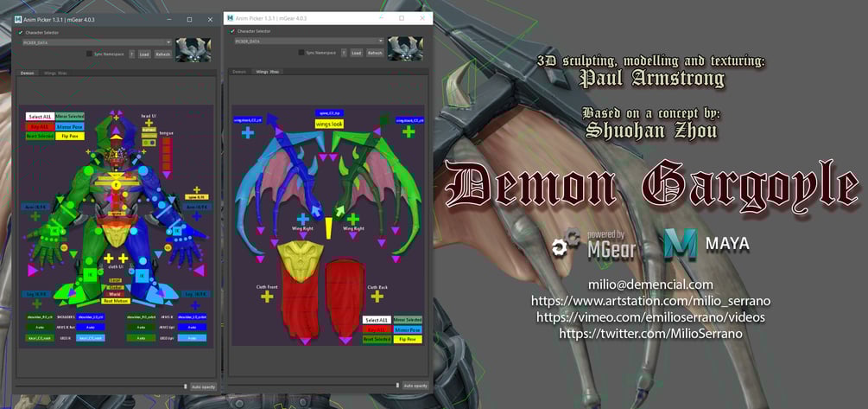868x409 pixels.
Task: Click blue plus above blue-side Wing Right label
Action: coord(303,219)
